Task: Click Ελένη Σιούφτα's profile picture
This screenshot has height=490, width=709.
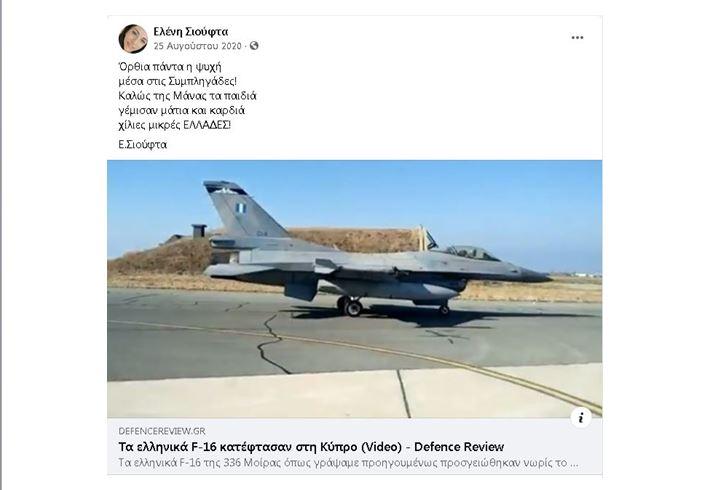Action: [x=133, y=39]
